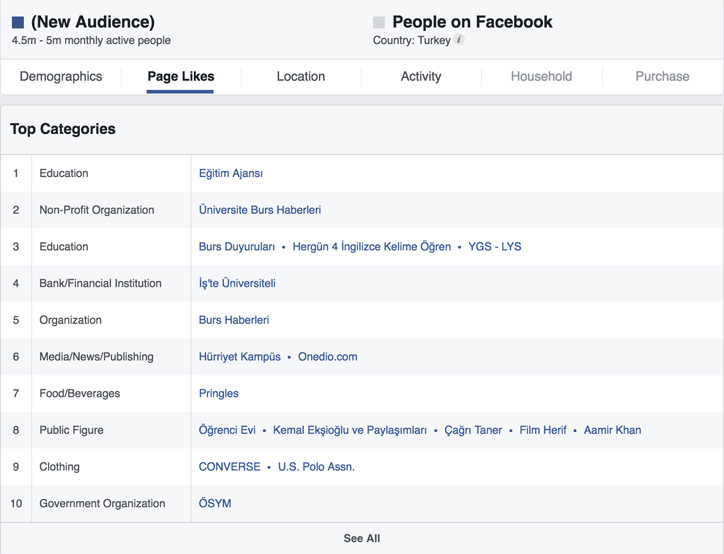Open Kemal Ekşioğlu ve Paylaşımları link
This screenshot has height=554, width=724.
pos(350,430)
